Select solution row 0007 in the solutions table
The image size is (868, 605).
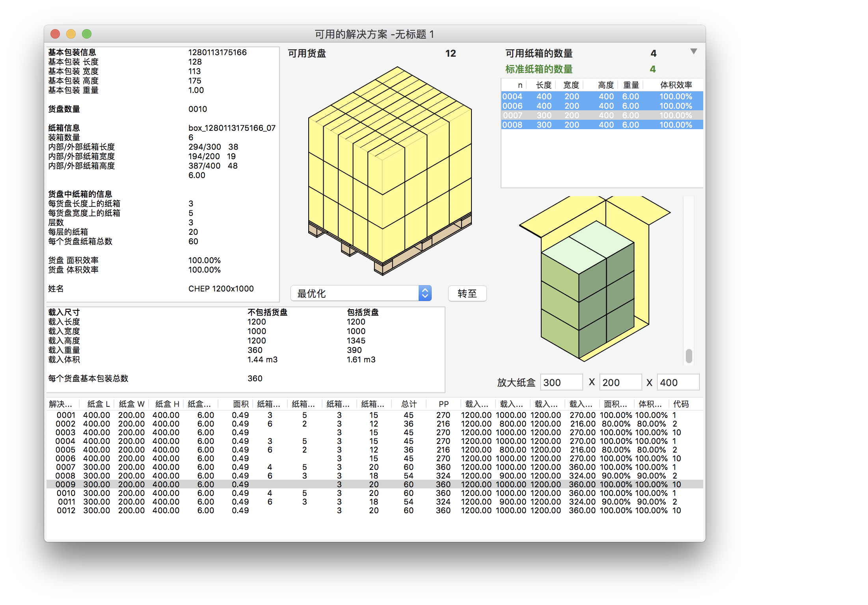click(374, 467)
